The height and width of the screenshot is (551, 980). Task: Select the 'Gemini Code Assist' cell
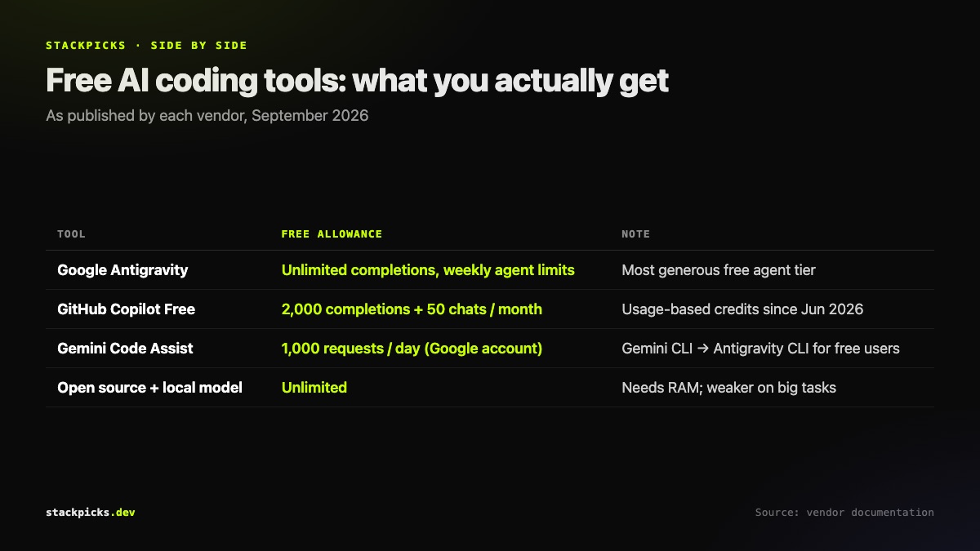coord(125,349)
